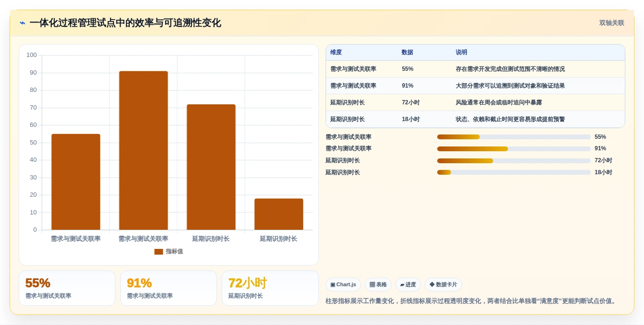Click the 55% progress bar track

click(x=514, y=137)
